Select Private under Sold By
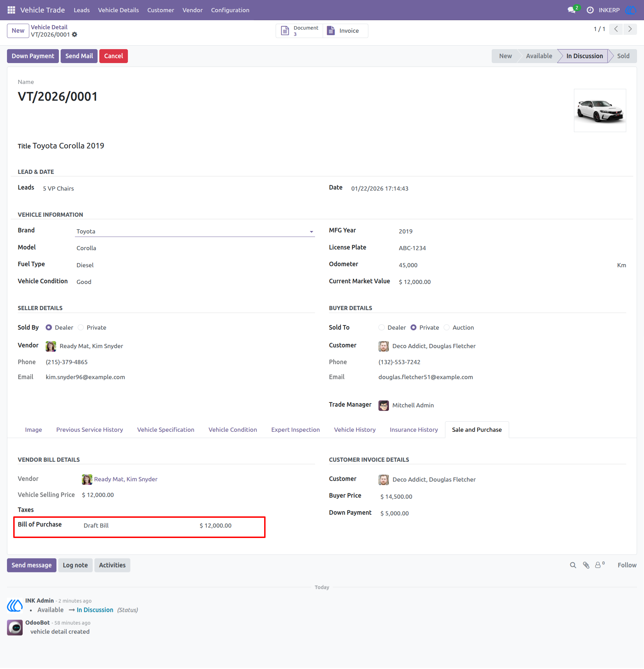Screen dimensions: 644x669 pyautogui.click(x=81, y=328)
